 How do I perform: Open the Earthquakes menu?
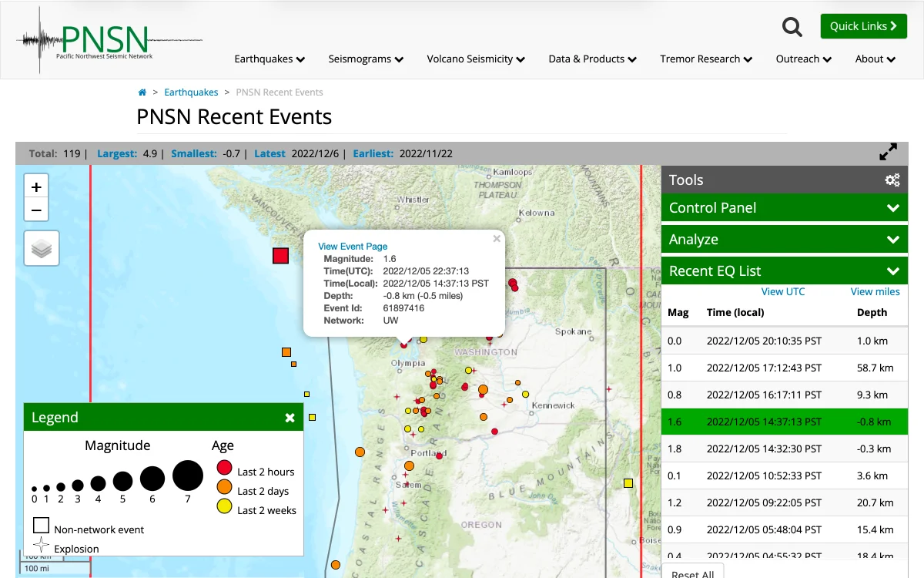269,59
